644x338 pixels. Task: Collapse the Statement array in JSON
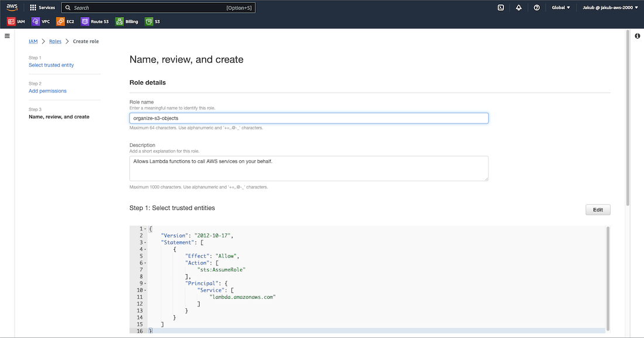[145, 242]
